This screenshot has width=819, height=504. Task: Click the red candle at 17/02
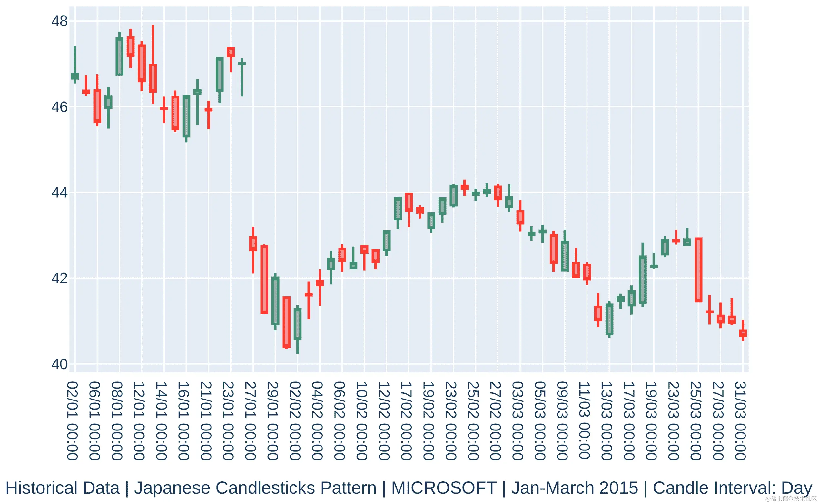(409, 202)
